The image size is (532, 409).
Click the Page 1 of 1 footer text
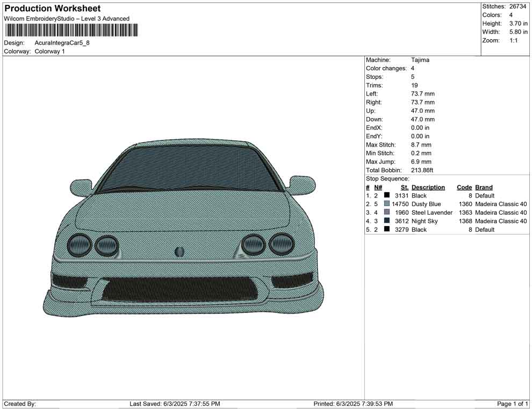click(513, 404)
